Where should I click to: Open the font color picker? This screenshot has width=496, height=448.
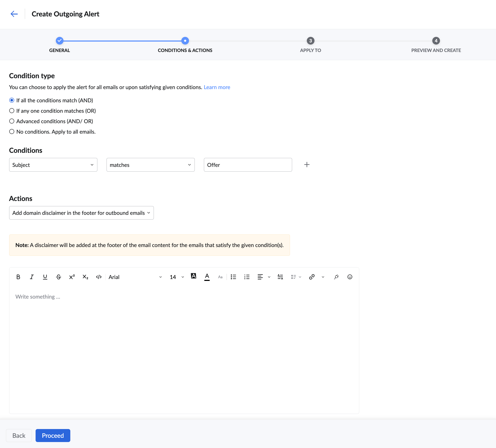click(207, 277)
